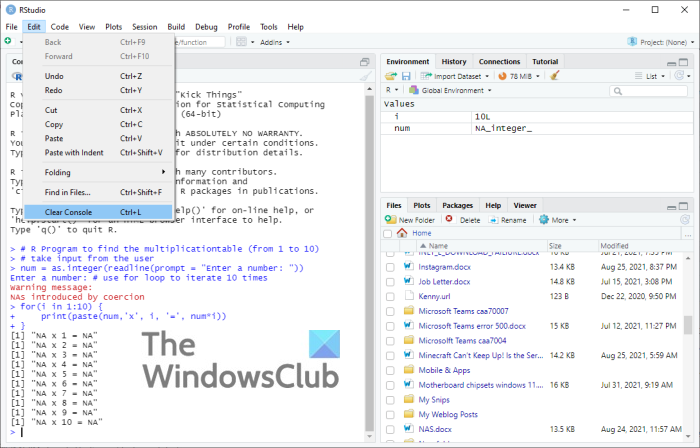Click the red Delete icon

click(449, 219)
